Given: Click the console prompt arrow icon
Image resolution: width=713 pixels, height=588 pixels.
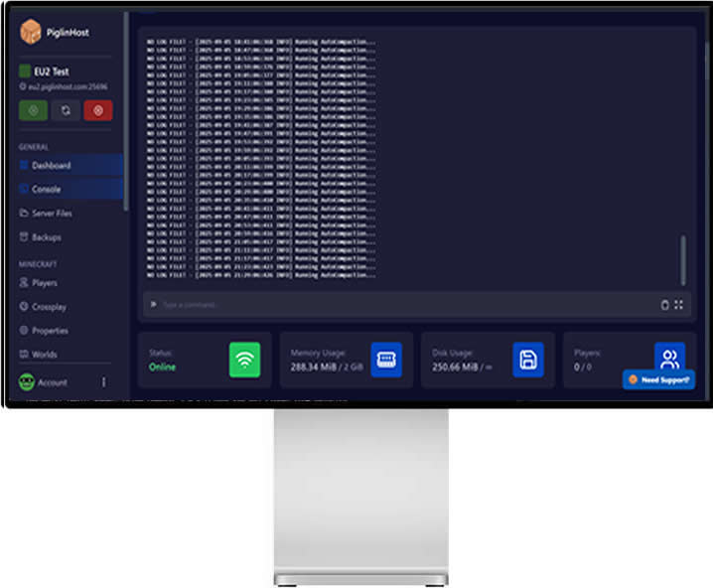Looking at the screenshot, I should (x=154, y=304).
